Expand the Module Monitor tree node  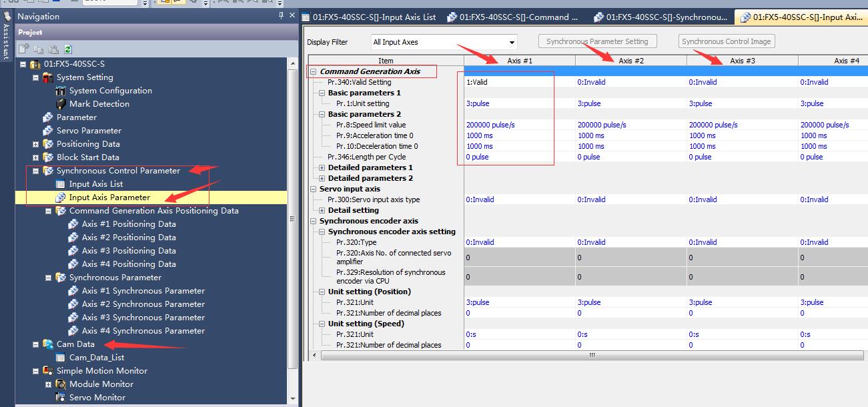click(49, 384)
